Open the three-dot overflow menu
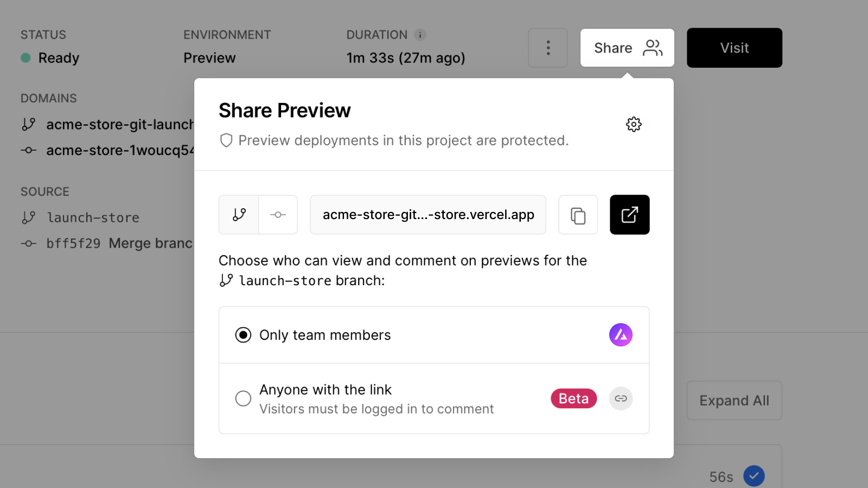Viewport: 868px width, 488px height. coord(547,48)
